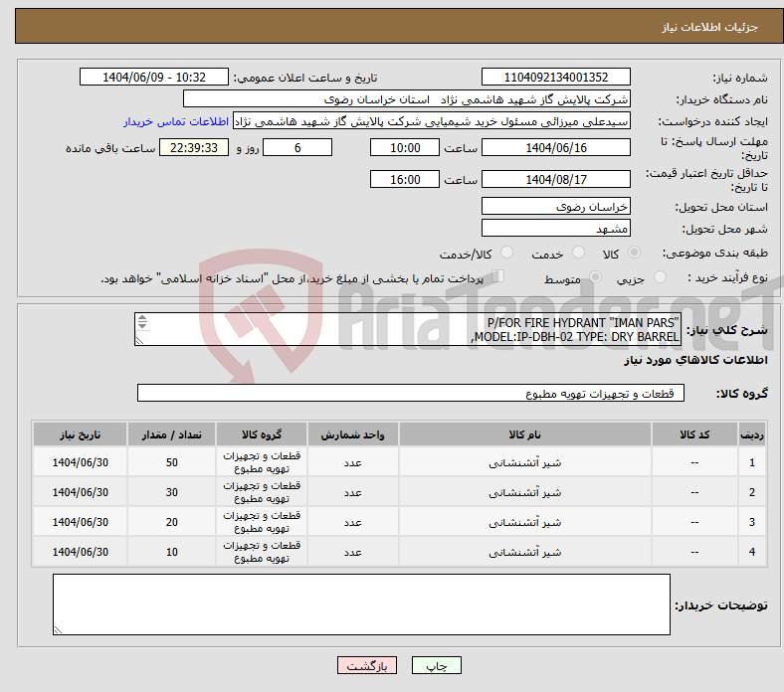
Task: Click the اطلاعات کالاهای مورد نیاز heading
Action: tap(695, 360)
